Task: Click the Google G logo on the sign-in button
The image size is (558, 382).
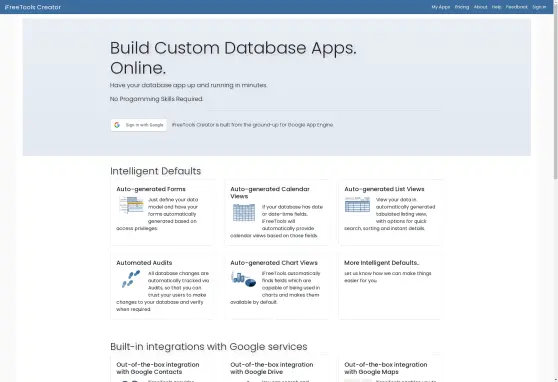Action: (117, 125)
